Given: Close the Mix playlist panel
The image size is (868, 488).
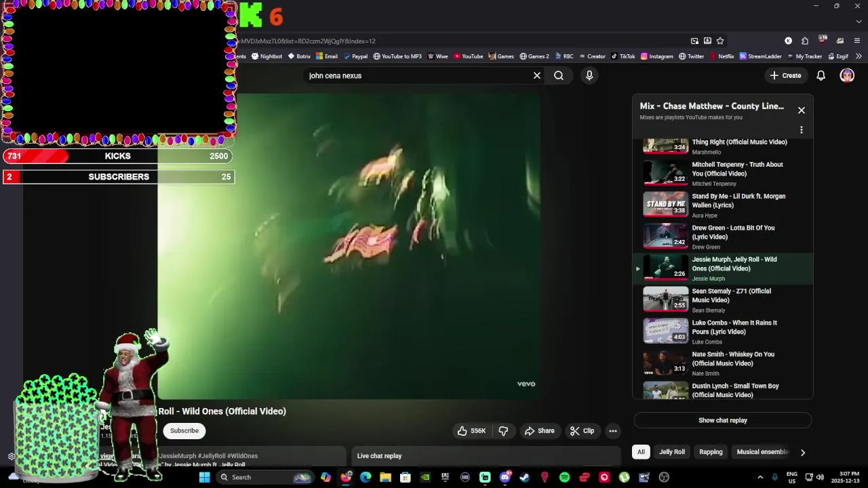Looking at the screenshot, I should tap(802, 110).
